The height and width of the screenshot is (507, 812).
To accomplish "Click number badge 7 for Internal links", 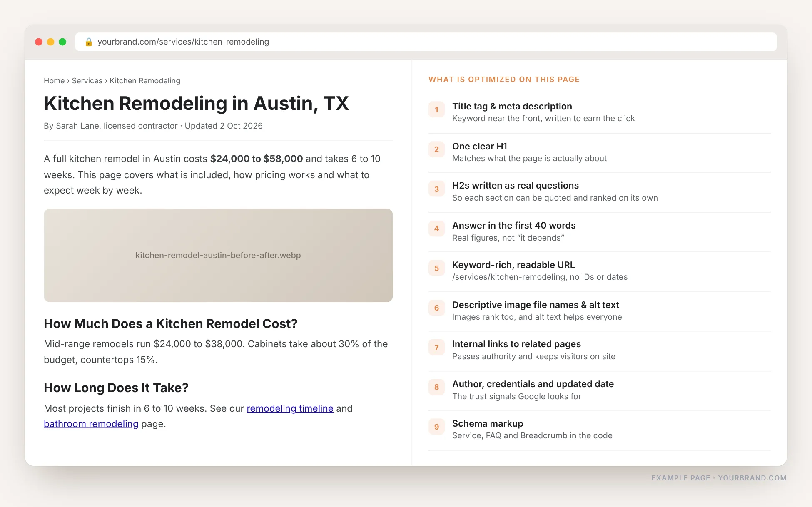I will click(x=436, y=348).
